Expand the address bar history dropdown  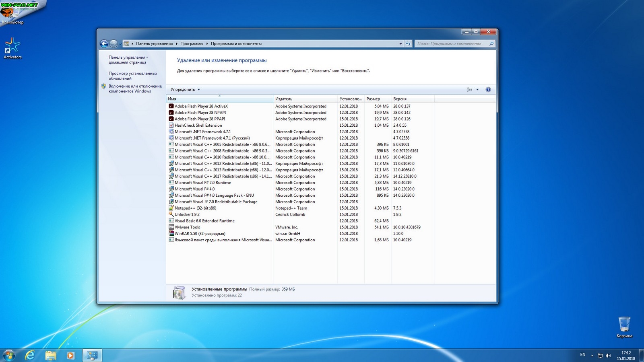pos(400,44)
